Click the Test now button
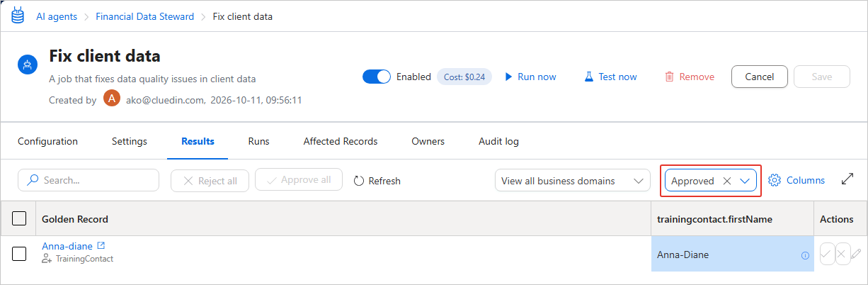Screen dimensions: 868x285 [610, 77]
